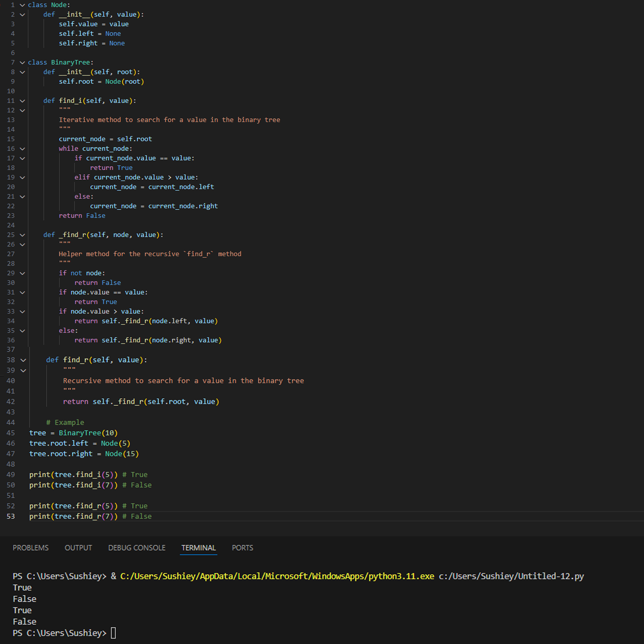Click the terminal prompt cursor
The width and height of the screenshot is (644, 644).
click(x=113, y=633)
